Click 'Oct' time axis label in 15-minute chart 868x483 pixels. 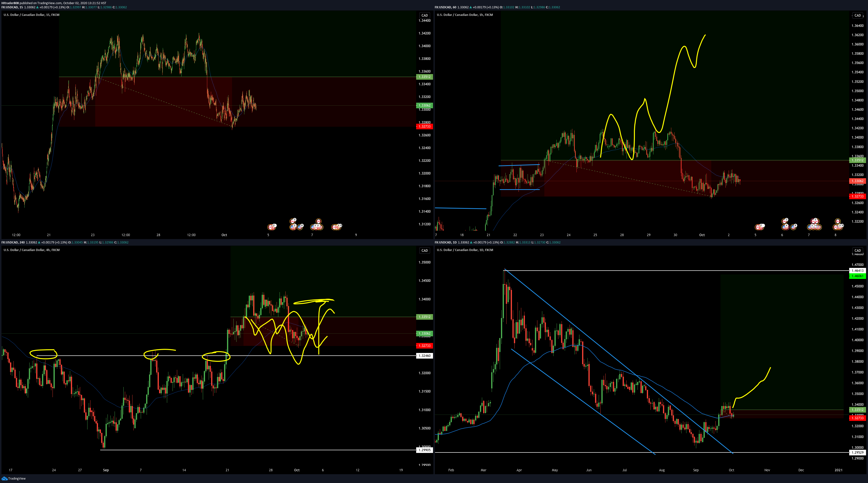[224, 235]
